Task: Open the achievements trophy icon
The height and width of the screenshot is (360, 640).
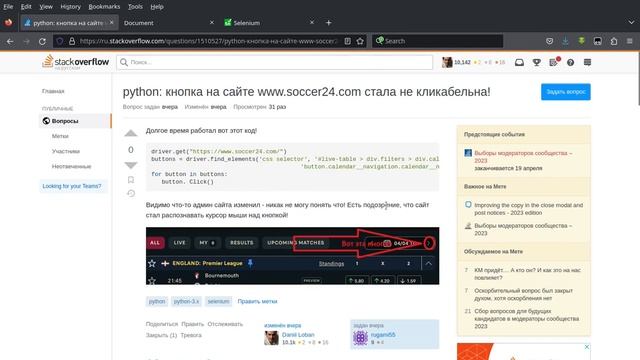Action: tap(536, 62)
